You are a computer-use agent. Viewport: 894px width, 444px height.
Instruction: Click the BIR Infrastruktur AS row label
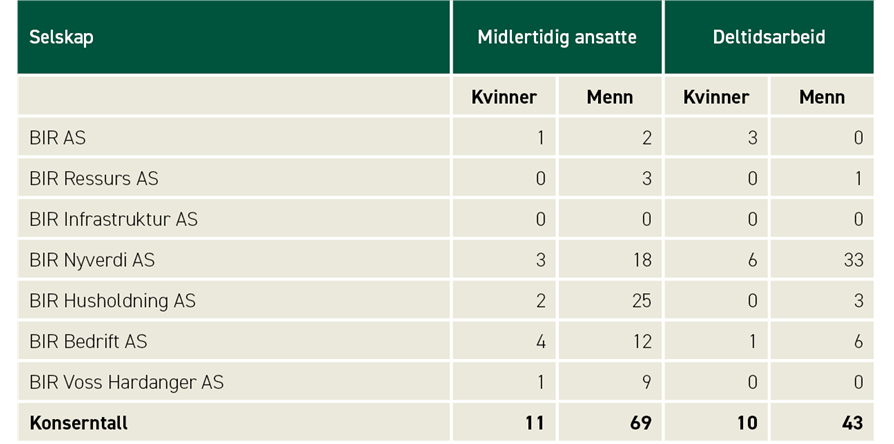(113, 219)
